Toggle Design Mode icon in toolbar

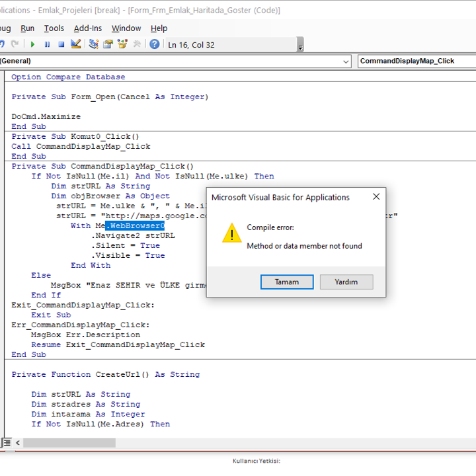[x=75, y=44]
